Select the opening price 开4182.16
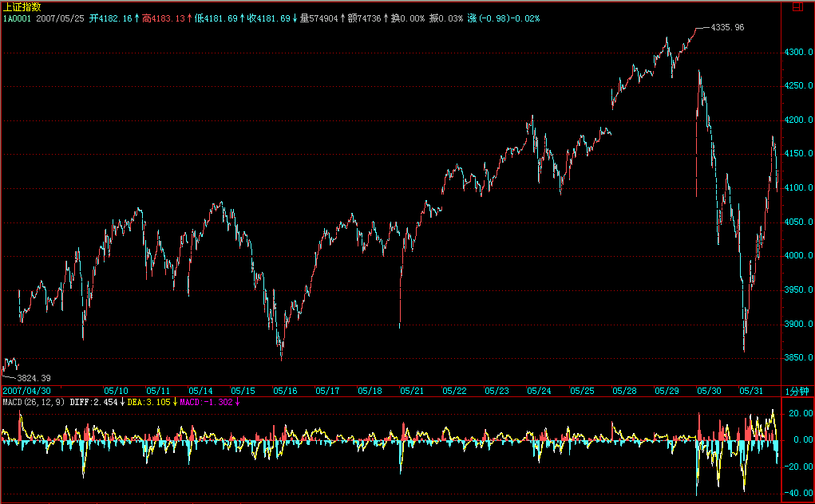 (x=113, y=17)
